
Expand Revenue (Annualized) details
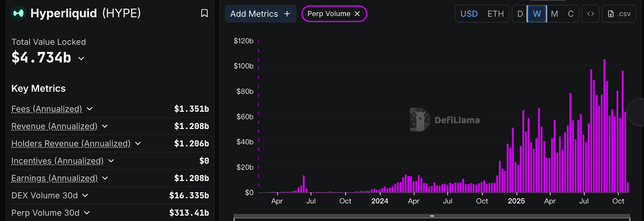click(x=105, y=126)
